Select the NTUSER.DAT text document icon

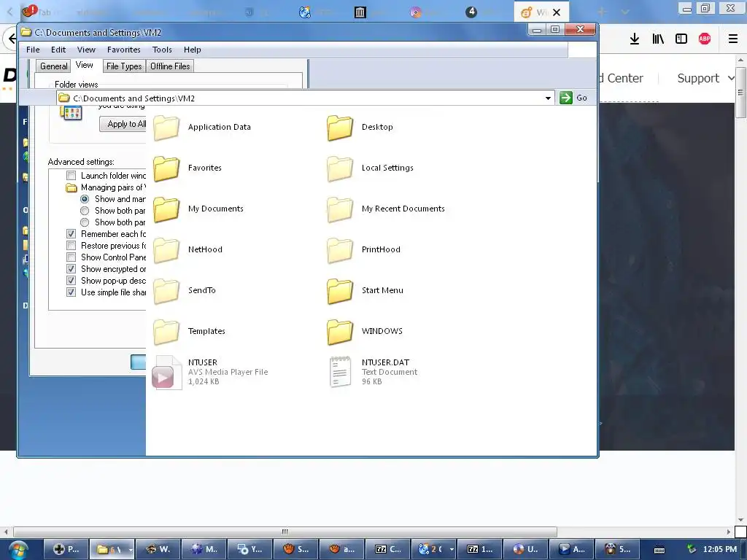tap(340, 372)
